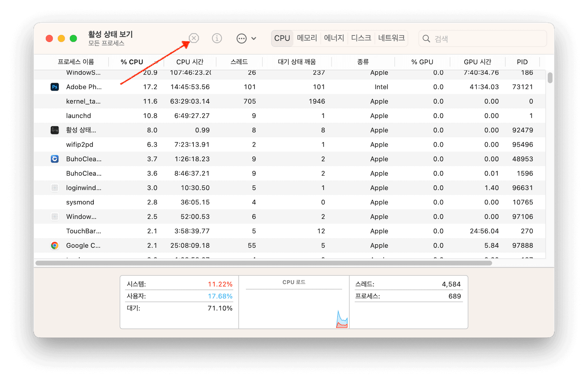Viewport: 588px width, 382px height.
Task: Click the Google Chrome process icon
Action: 55,245
